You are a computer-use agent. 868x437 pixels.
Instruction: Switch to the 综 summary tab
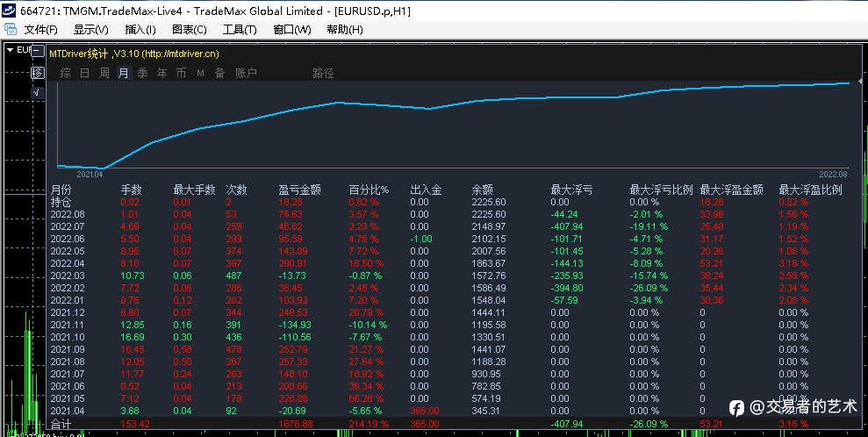65,73
